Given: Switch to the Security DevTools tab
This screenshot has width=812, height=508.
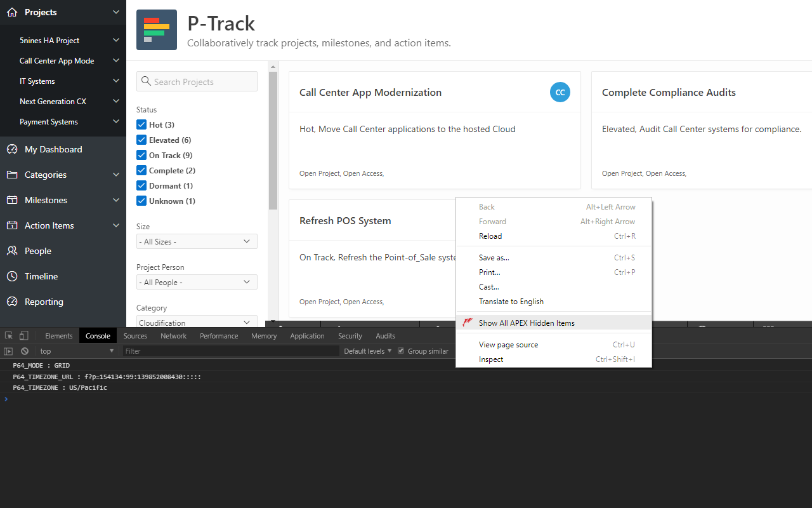Looking at the screenshot, I should click(350, 336).
